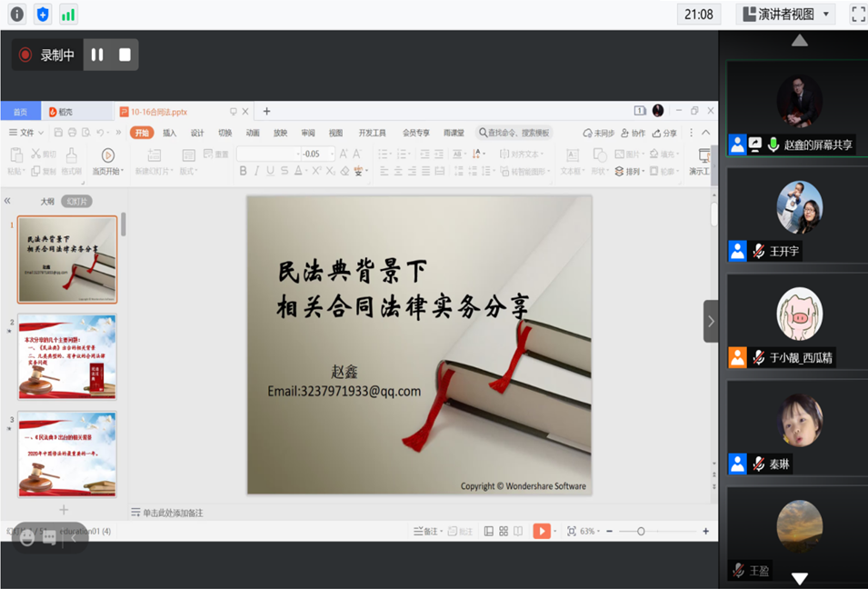Click the blue security shield icon
This screenshot has height=589, width=868.
tap(43, 14)
